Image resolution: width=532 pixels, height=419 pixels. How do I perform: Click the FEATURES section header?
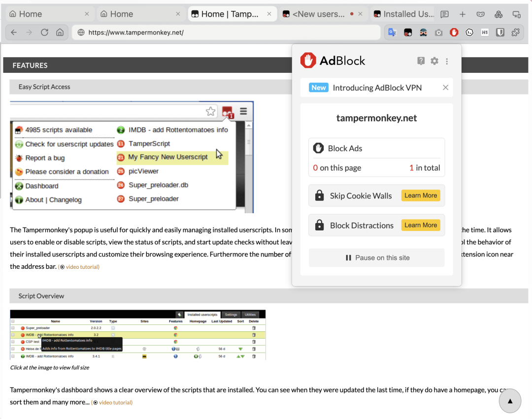coord(30,65)
